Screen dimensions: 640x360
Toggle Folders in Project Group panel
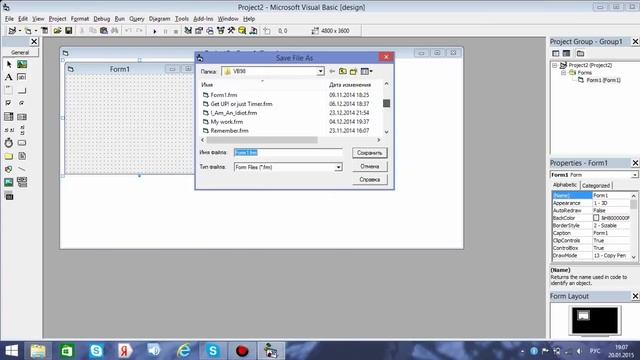[x=580, y=53]
